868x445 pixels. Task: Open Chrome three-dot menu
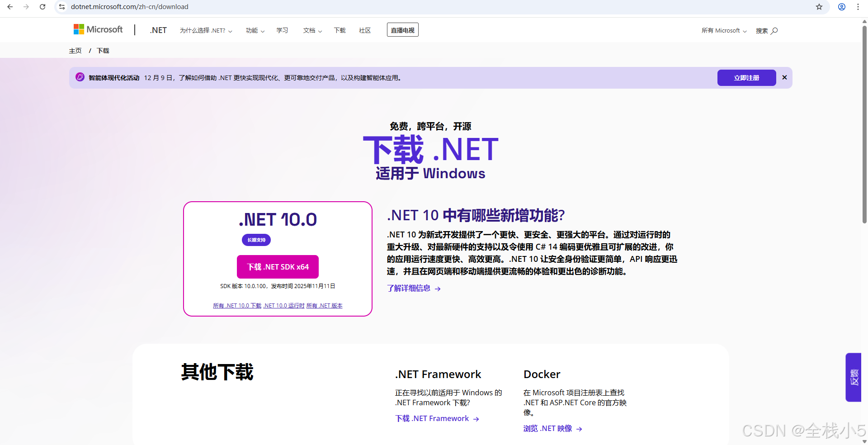(858, 7)
